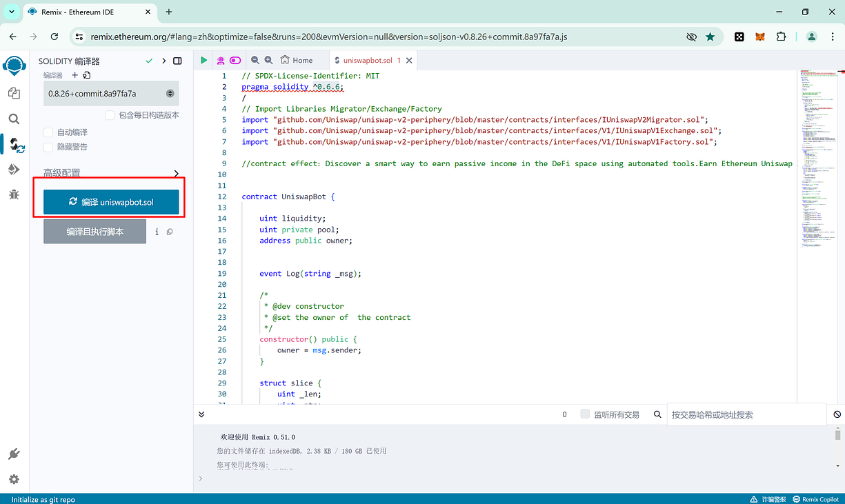Click the terminal scrollbar
845x504 pixels.
(838, 435)
